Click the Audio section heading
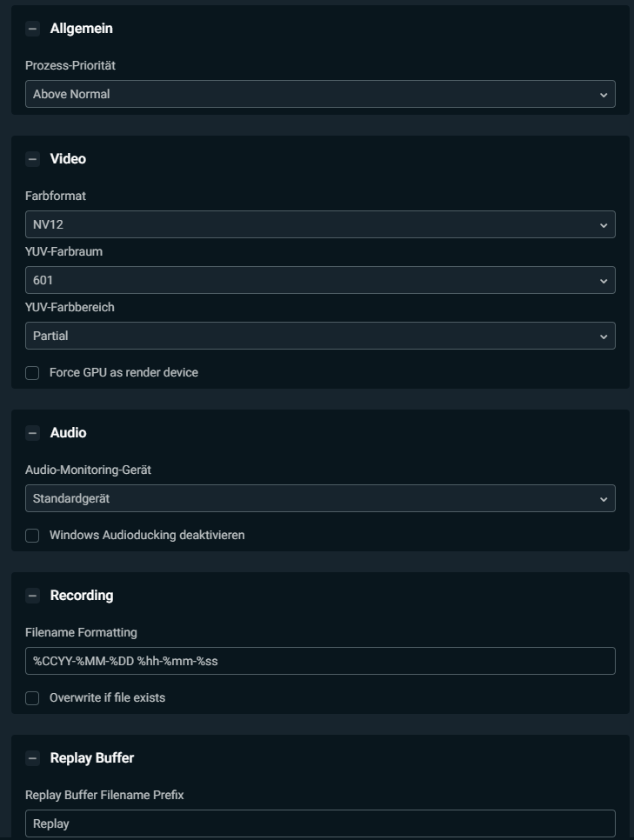 68,433
